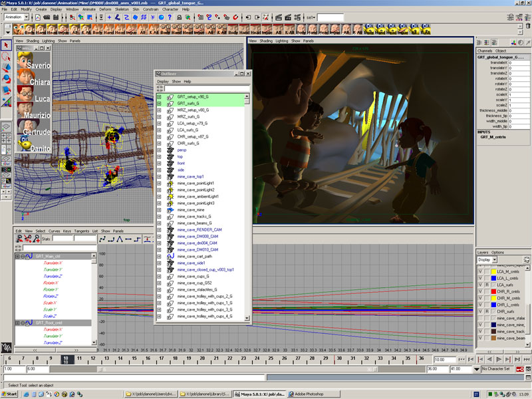Click the Open Scene folder icon
Image resolution: width=532 pixels, height=399 pixels.
(x=47, y=17)
